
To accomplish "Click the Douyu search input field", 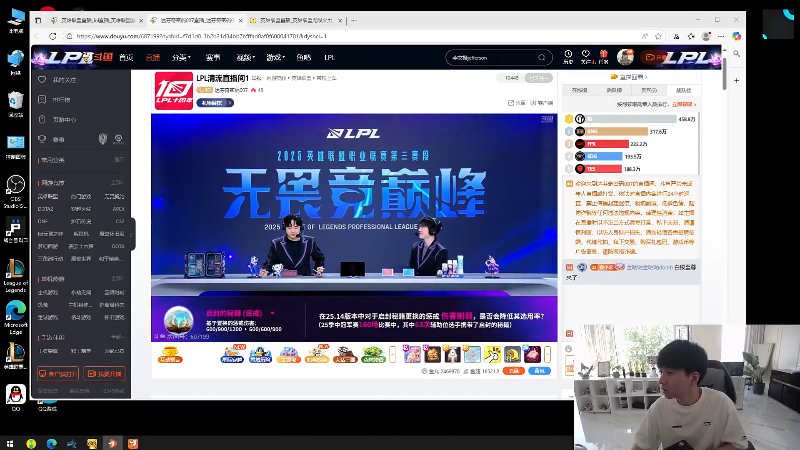I will click(x=492, y=58).
